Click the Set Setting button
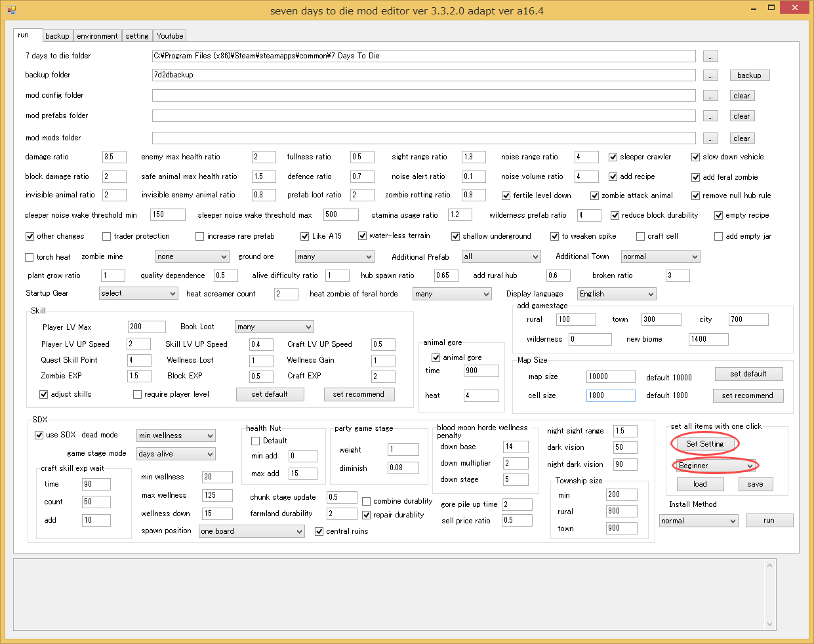This screenshot has width=814, height=644. 705,445
